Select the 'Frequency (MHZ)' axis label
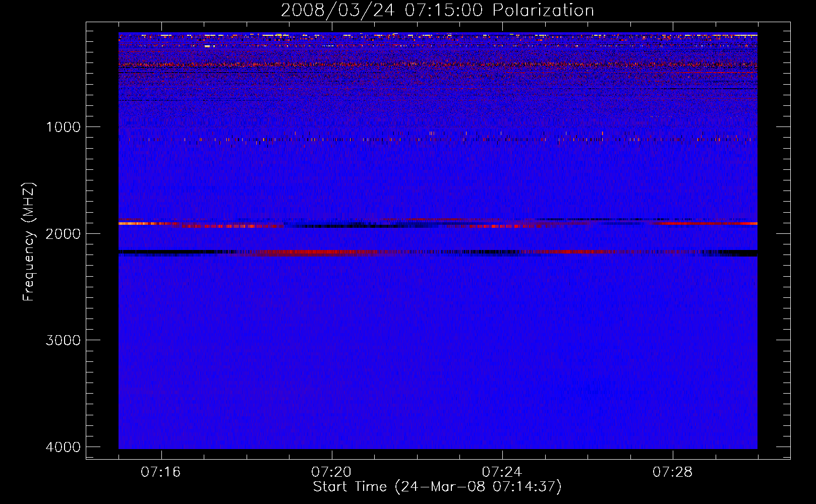 pos(29,242)
